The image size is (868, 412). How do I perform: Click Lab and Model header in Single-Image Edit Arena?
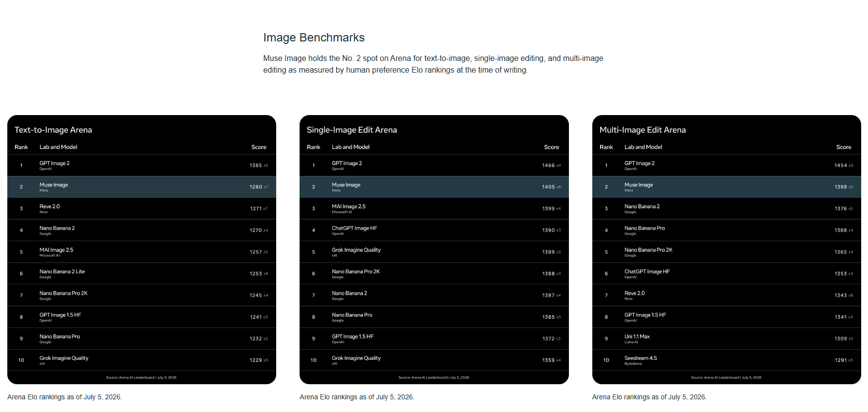pos(351,147)
